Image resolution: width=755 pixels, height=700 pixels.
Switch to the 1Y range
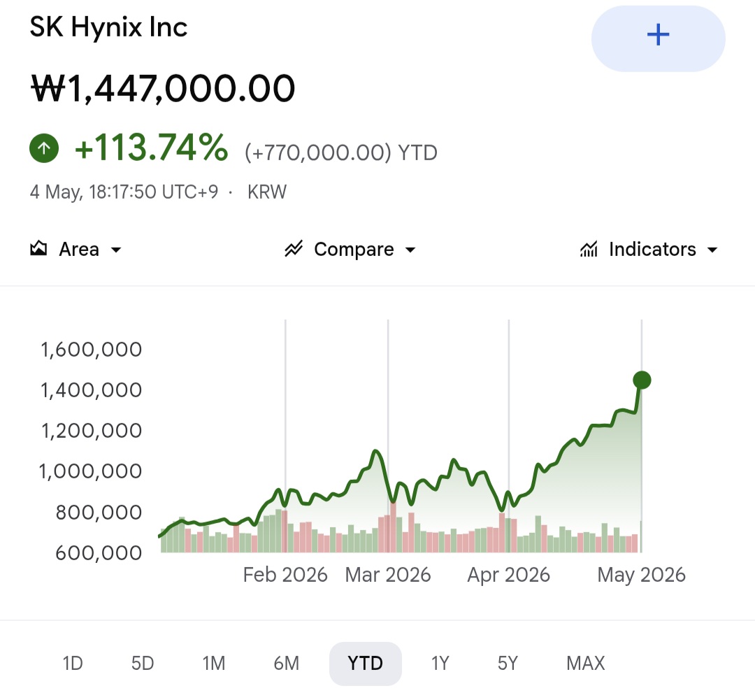(440, 664)
